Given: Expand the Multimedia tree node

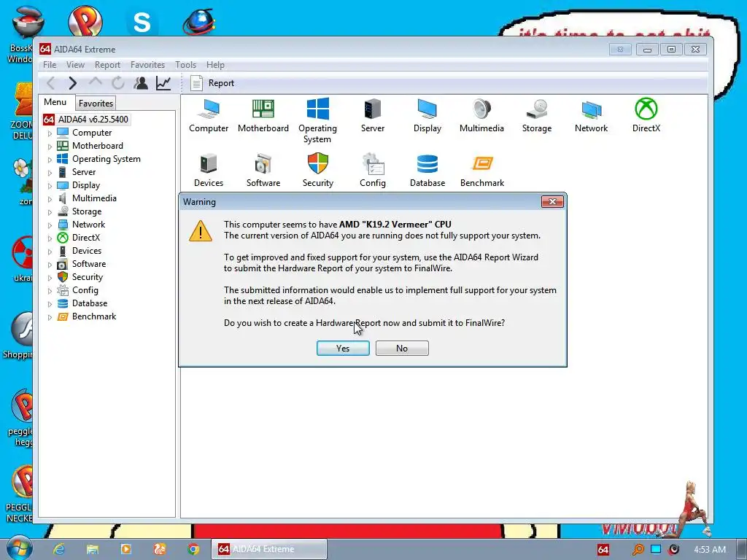Looking at the screenshot, I should (x=50, y=198).
